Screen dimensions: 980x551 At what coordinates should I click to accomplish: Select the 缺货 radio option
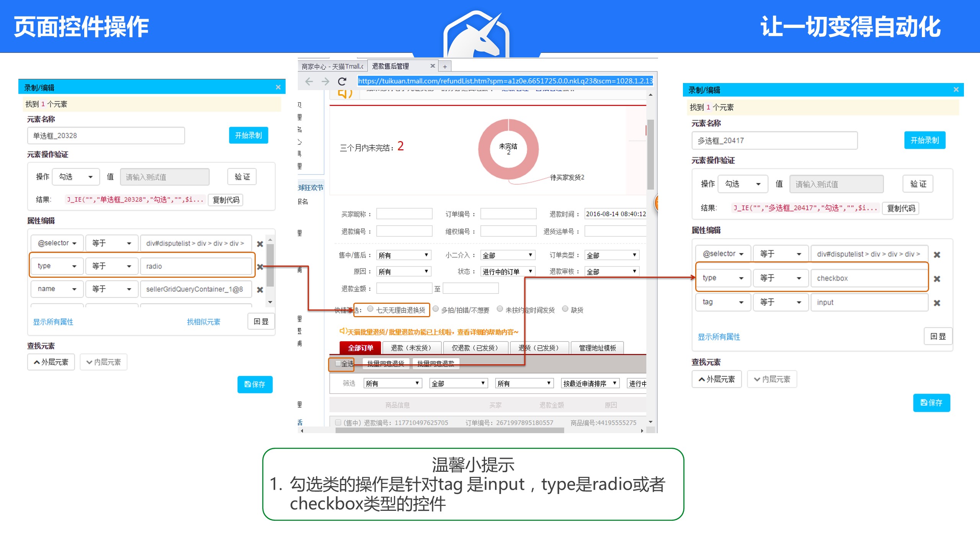click(565, 309)
